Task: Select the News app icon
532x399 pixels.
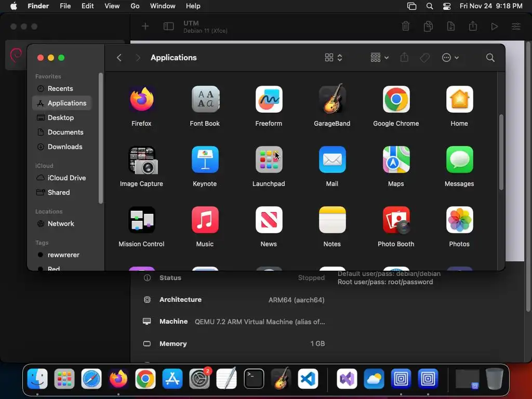Action: pyautogui.click(x=269, y=220)
